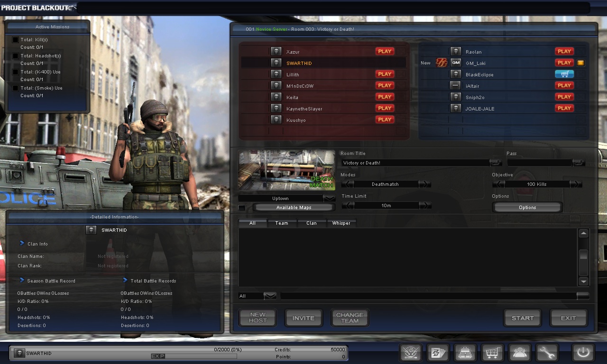
Task: Select player name JOALE-JALE
Action: tap(480, 109)
